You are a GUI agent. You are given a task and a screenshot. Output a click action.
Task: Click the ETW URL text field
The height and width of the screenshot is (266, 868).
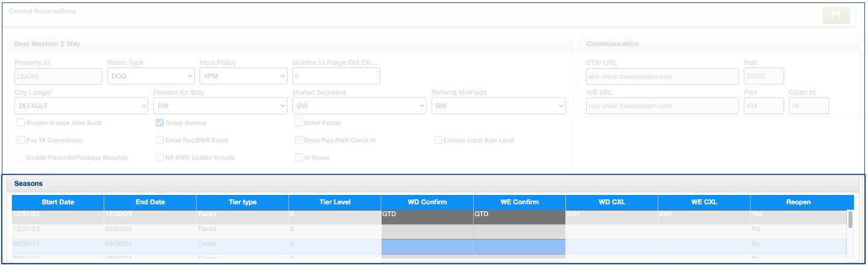click(662, 76)
